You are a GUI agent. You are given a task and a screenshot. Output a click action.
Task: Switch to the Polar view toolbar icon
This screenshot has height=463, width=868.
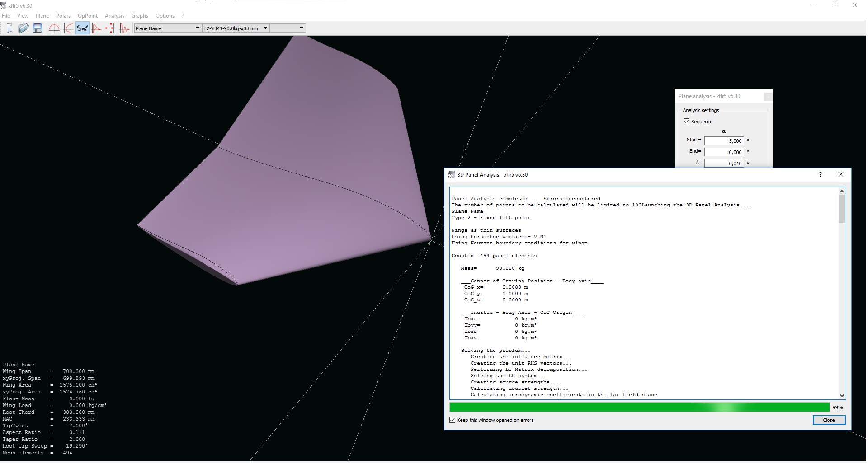[x=68, y=28]
